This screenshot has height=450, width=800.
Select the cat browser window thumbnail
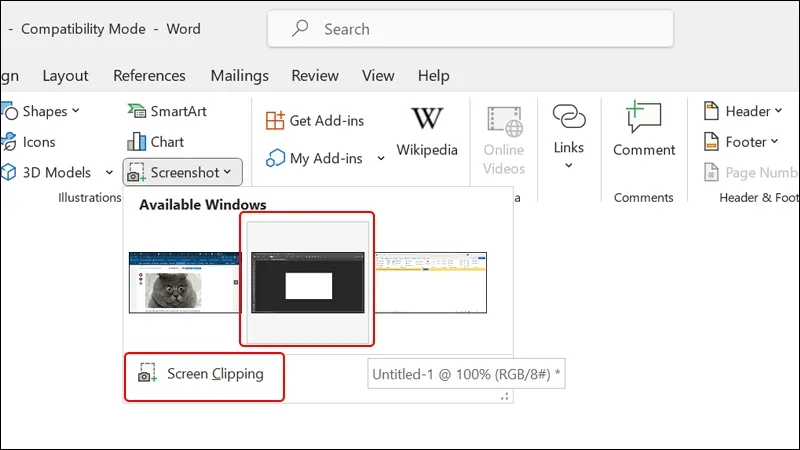(184, 282)
